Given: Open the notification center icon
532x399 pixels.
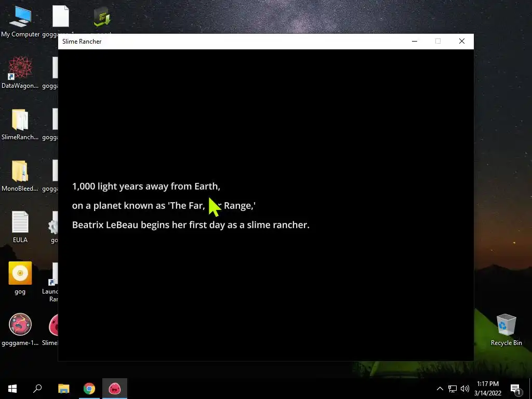Looking at the screenshot, I should pyautogui.click(x=516, y=389).
